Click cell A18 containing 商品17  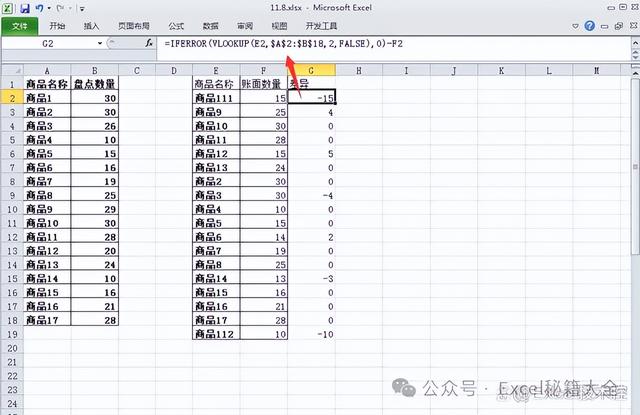(x=47, y=320)
